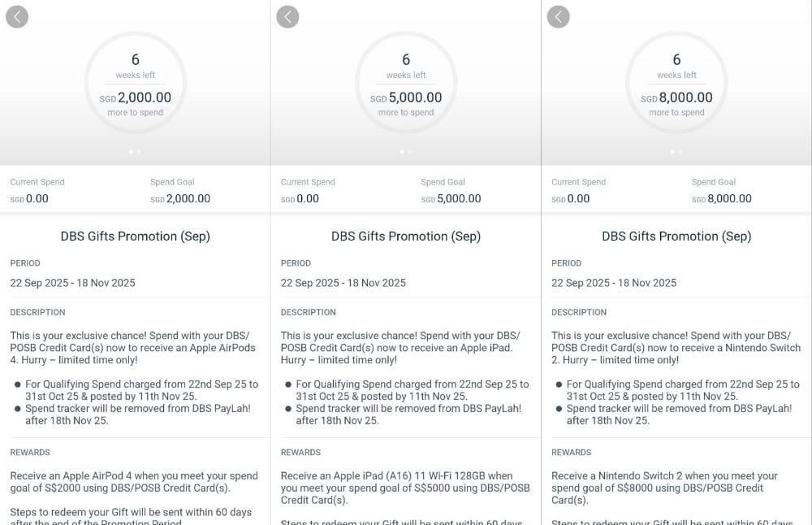This screenshot has width=812, height=525.
Task: Tap Current Spend amount in the iPad panel
Action: (x=300, y=198)
